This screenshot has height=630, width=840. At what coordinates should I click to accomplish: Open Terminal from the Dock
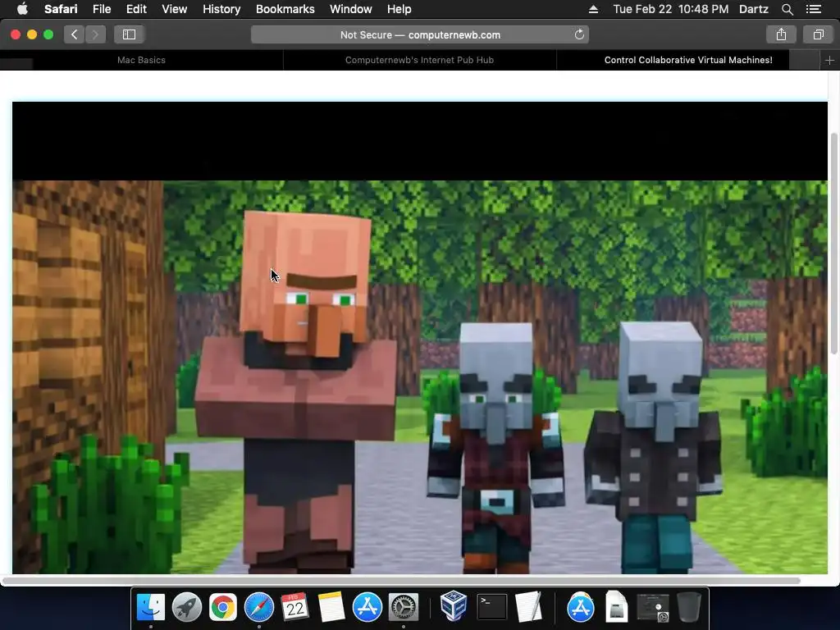pos(491,607)
